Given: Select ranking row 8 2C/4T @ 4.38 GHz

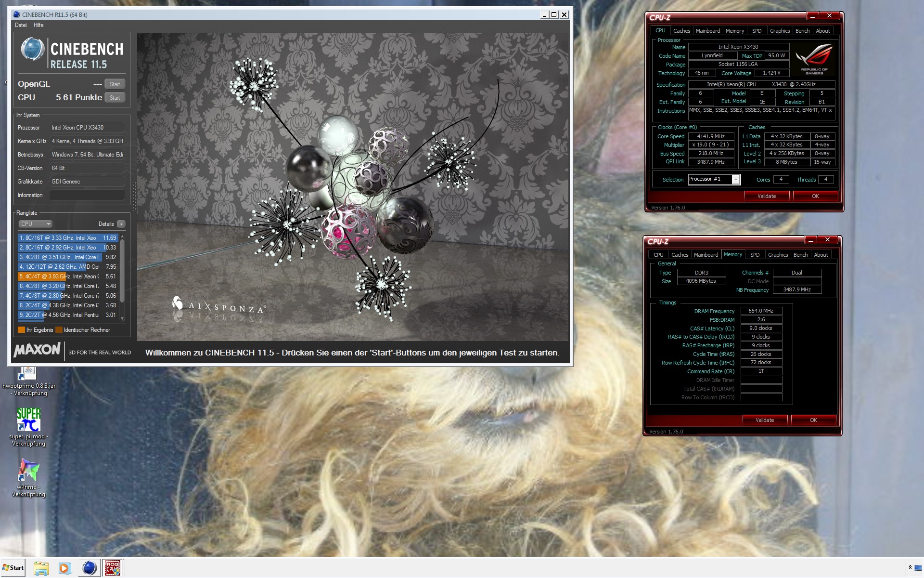Looking at the screenshot, I should 68,305.
